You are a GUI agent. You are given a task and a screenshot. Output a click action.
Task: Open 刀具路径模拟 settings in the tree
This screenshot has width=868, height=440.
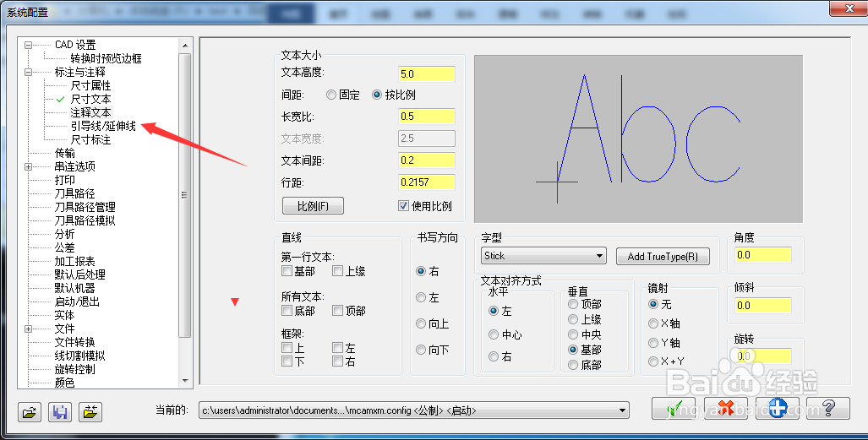85,220
